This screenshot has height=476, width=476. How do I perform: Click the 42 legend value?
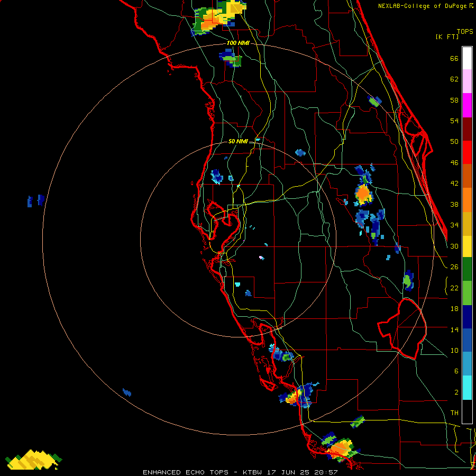click(x=454, y=184)
